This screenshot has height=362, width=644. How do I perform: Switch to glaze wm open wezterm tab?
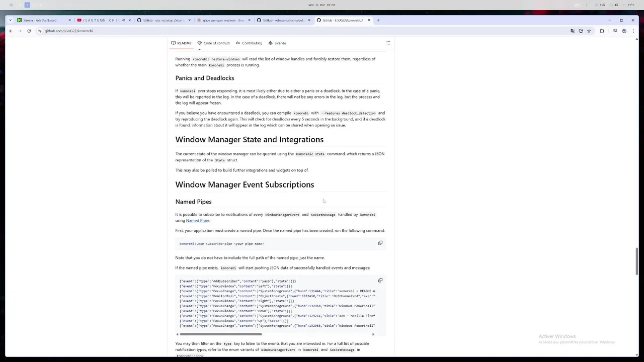[223, 20]
